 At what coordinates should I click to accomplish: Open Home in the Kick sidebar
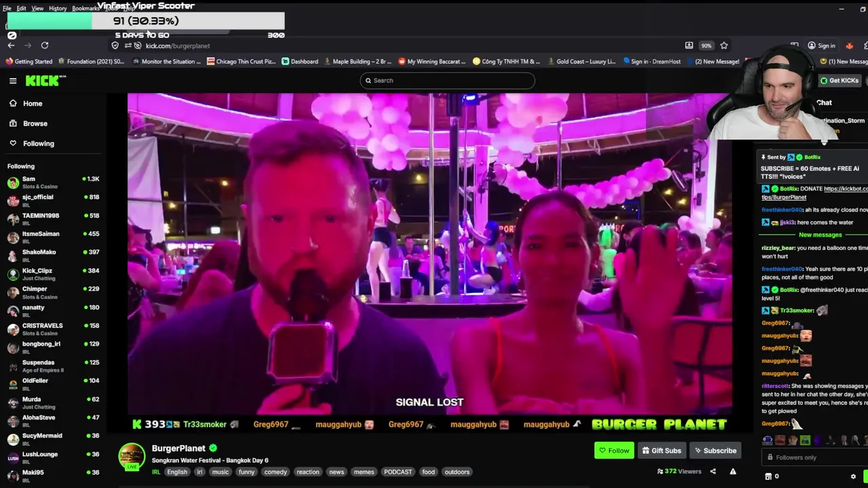point(33,104)
